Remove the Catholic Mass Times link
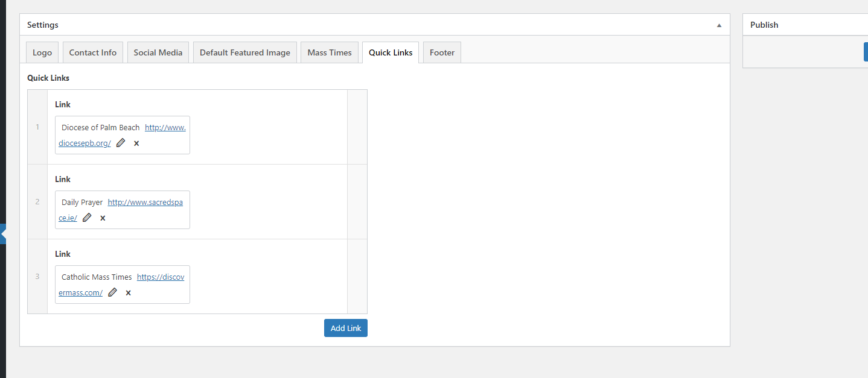The height and width of the screenshot is (378, 868). [x=128, y=293]
